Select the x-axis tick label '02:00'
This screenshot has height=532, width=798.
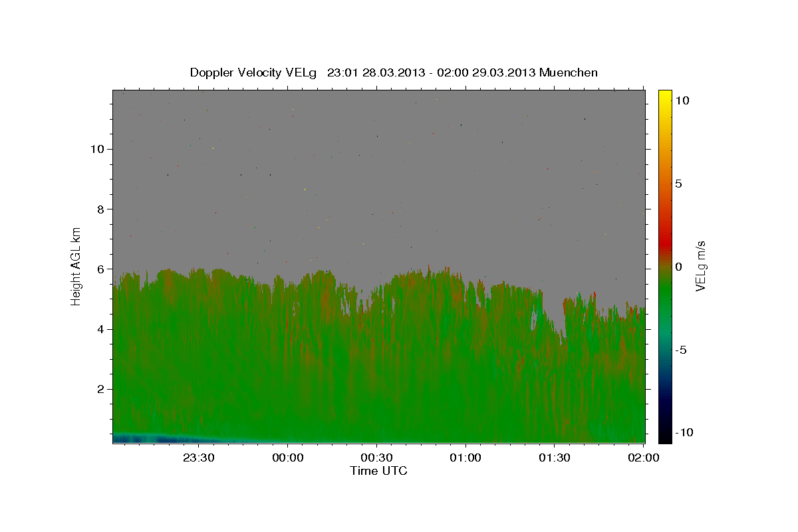click(x=644, y=458)
